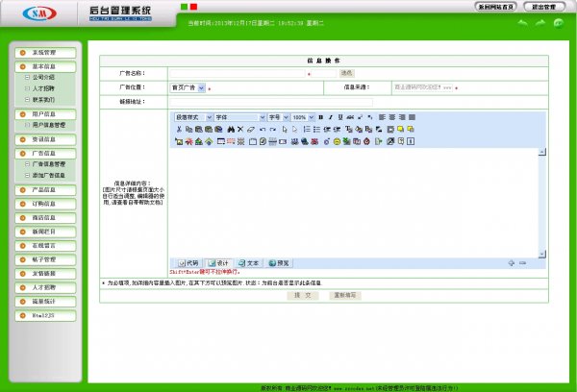Screen dimensions: 577x392
Task: Click the green plus enlarge-editor icon
Action: [x=512, y=263]
